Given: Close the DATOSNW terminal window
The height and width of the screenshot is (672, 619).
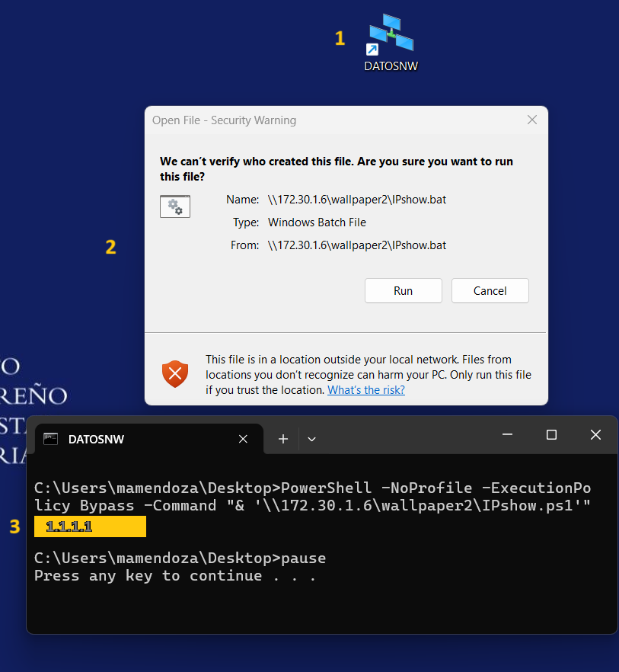Looking at the screenshot, I should [x=595, y=435].
